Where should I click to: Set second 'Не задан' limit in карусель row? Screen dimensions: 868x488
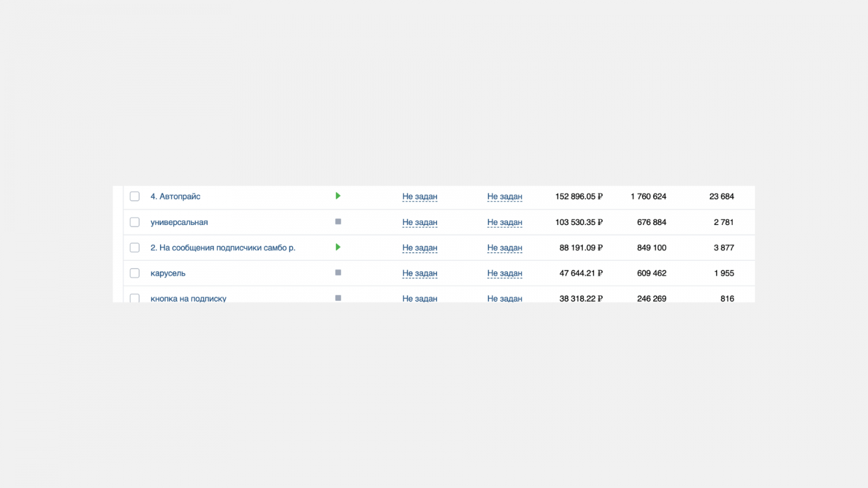pyautogui.click(x=505, y=273)
